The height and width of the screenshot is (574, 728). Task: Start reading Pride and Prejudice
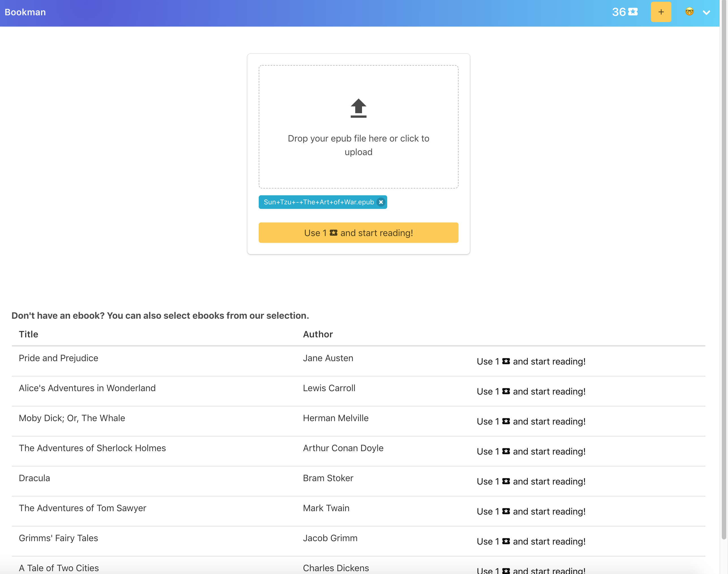click(x=531, y=361)
